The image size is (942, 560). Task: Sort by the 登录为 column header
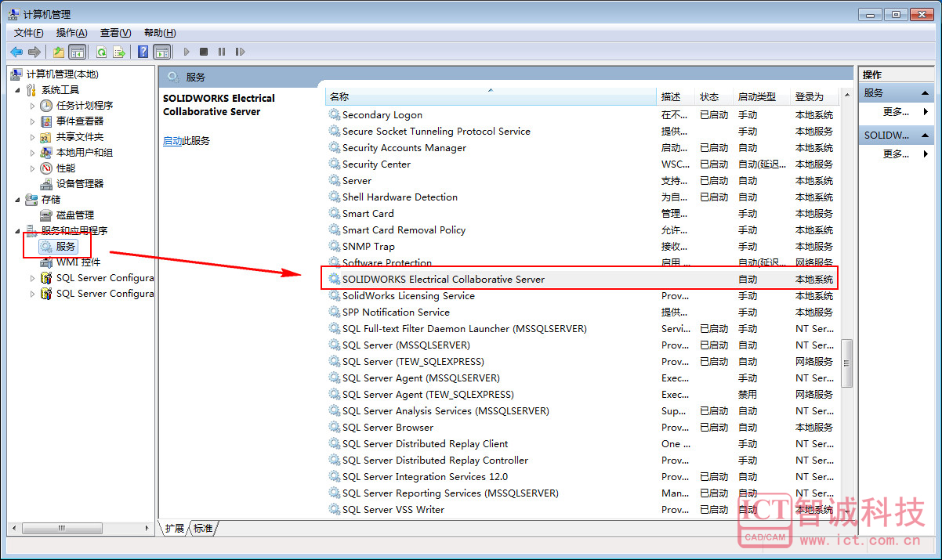tap(815, 96)
